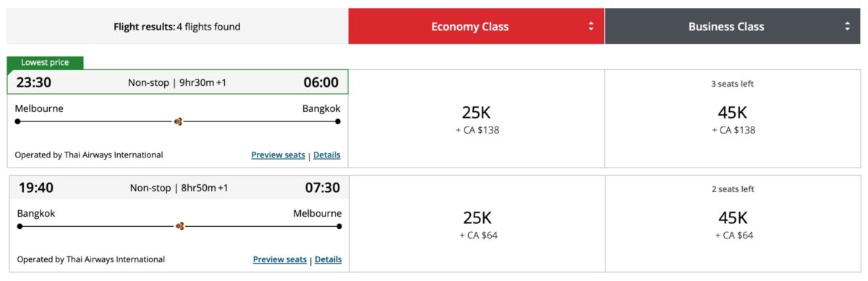Viewport: 868px width, 281px height.
Task: Choose 25K + CA $64 economy fare
Action: click(477, 224)
